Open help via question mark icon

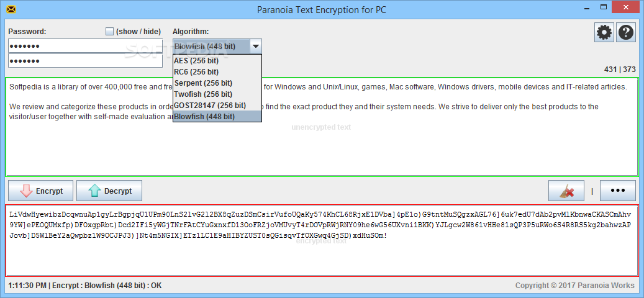pyautogui.click(x=626, y=32)
